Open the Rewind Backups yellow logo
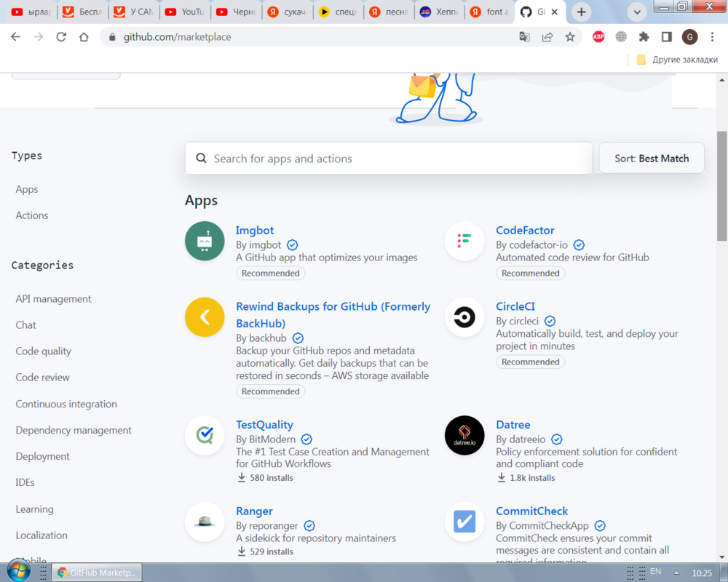The image size is (728, 582). pos(205,317)
